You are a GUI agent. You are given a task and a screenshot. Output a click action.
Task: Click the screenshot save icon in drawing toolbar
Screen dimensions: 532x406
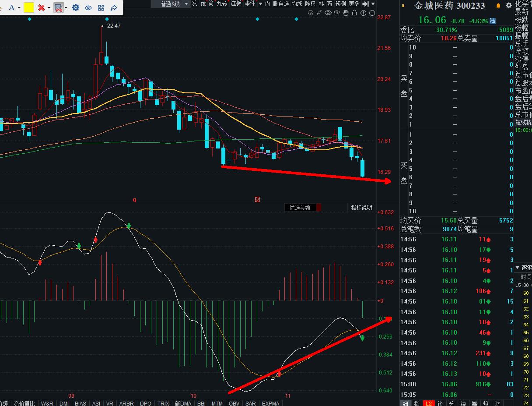pyautogui.click(x=58, y=7)
